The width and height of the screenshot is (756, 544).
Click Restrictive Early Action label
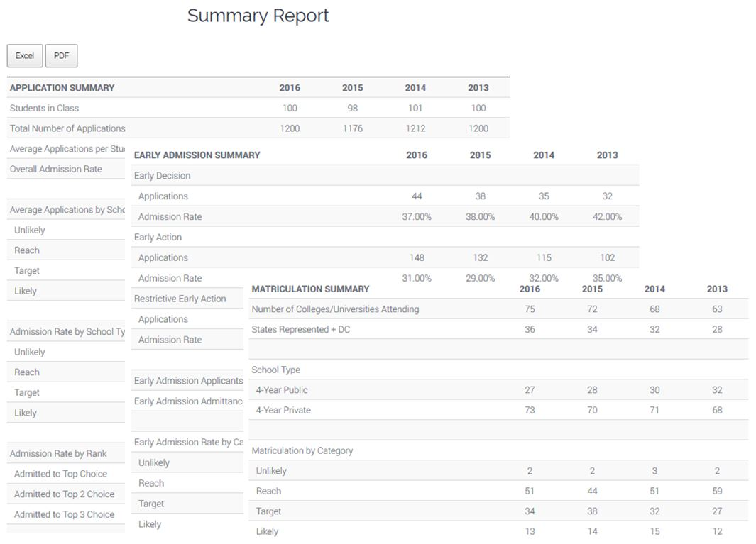coord(180,299)
